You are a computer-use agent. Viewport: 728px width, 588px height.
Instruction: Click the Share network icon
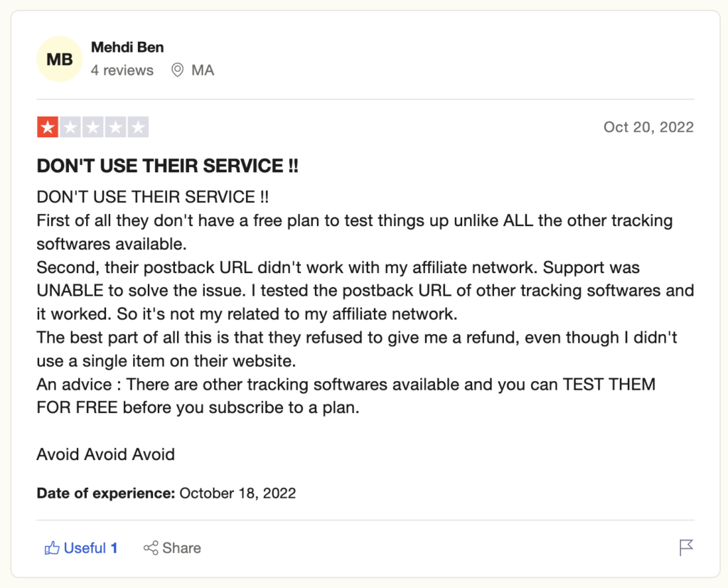151,548
